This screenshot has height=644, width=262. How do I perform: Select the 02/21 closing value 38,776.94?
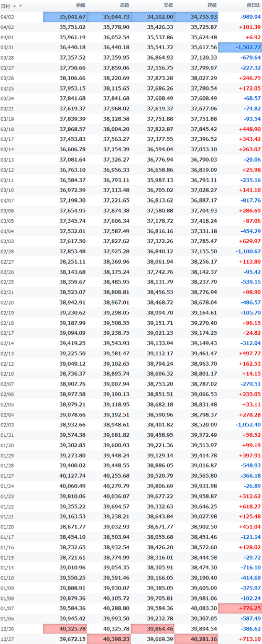click(x=204, y=292)
